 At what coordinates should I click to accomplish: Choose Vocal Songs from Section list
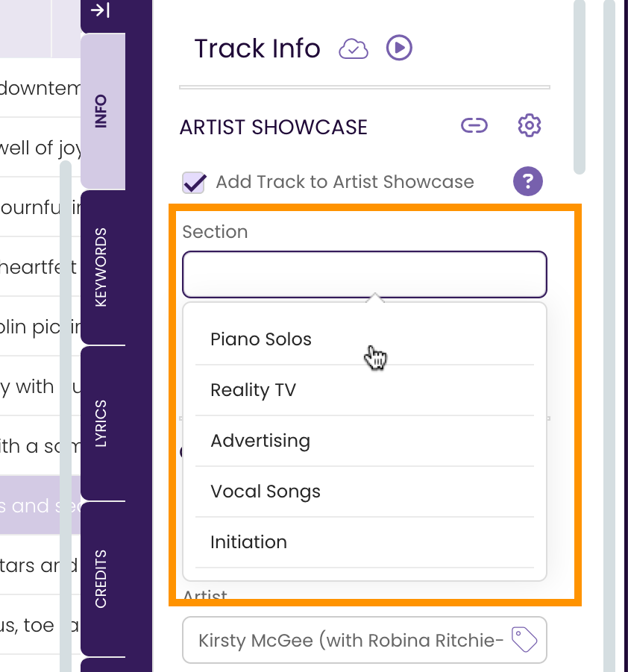click(x=365, y=492)
